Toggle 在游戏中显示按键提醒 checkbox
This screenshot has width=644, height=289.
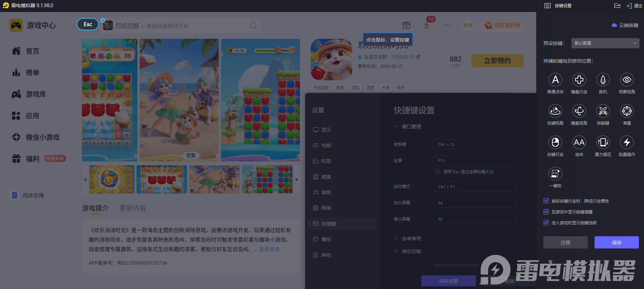coord(546,212)
